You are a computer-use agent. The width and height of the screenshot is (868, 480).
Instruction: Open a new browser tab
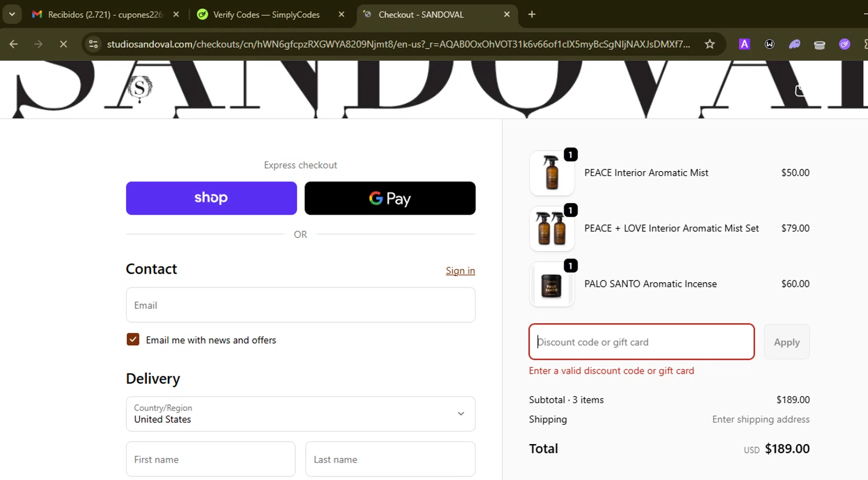[532, 14]
